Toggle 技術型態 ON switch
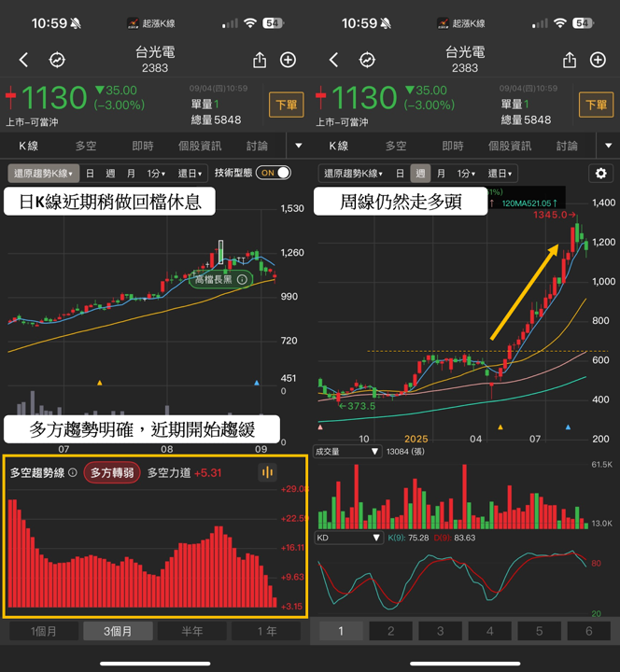The image size is (620, 672). pyautogui.click(x=274, y=173)
